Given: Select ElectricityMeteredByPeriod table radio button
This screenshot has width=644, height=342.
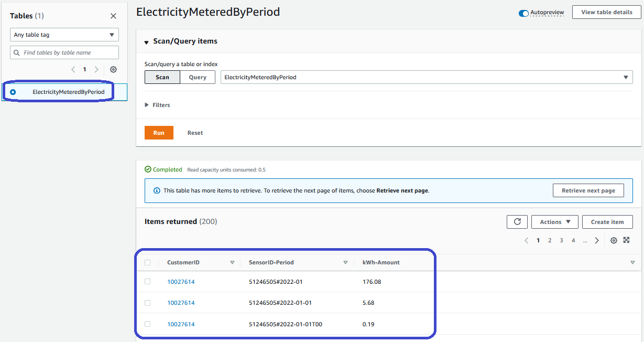Looking at the screenshot, I should point(13,92).
